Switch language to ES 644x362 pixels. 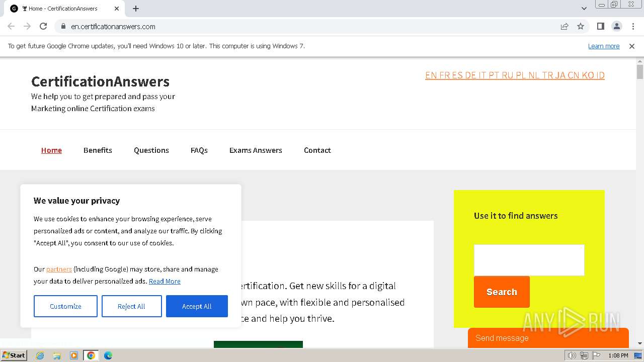[457, 75]
